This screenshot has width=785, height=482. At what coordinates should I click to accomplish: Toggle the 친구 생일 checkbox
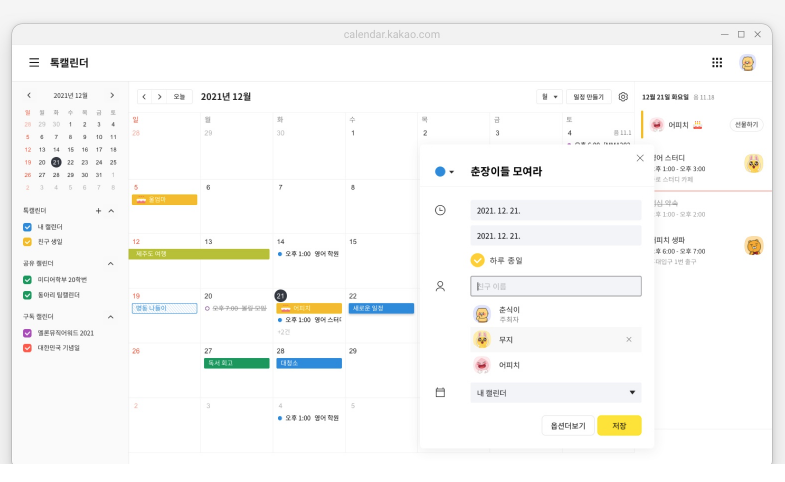(28, 242)
